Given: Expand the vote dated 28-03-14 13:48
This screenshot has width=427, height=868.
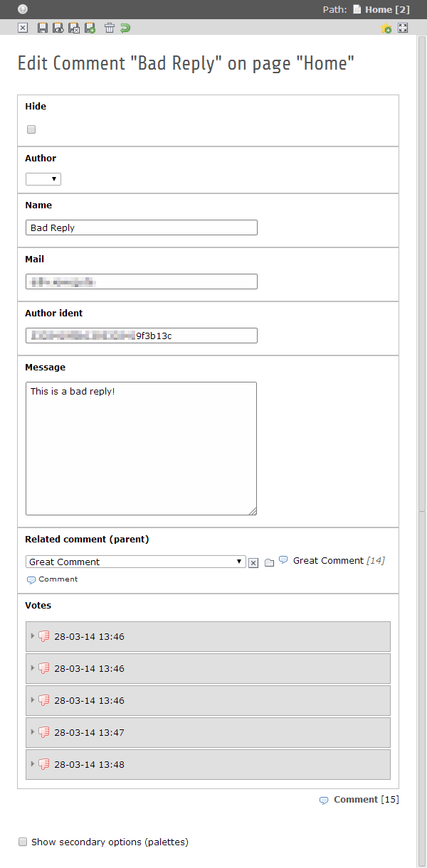Looking at the screenshot, I should pyautogui.click(x=208, y=764).
